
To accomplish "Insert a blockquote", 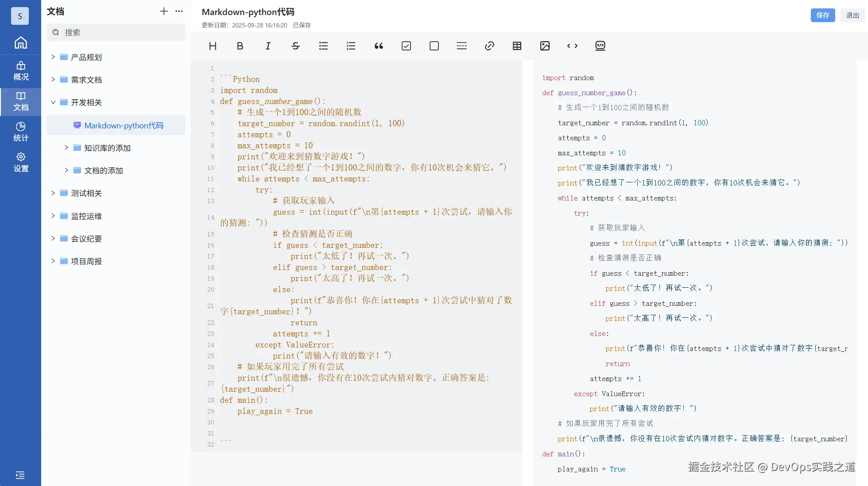I will point(379,46).
